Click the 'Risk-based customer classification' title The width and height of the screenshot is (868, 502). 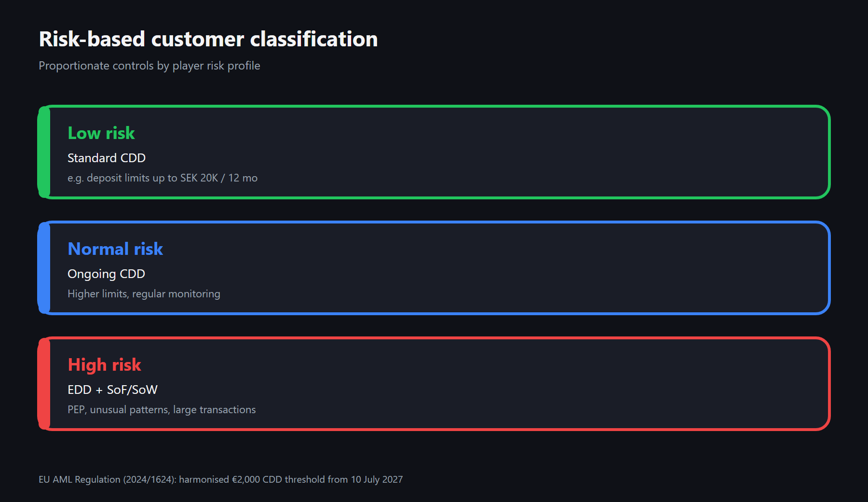click(208, 39)
